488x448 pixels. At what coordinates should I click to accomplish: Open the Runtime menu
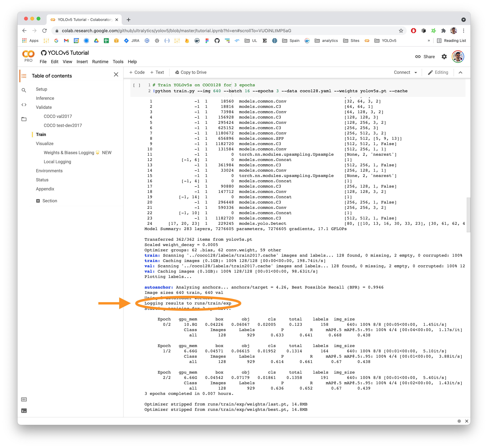pos(100,62)
